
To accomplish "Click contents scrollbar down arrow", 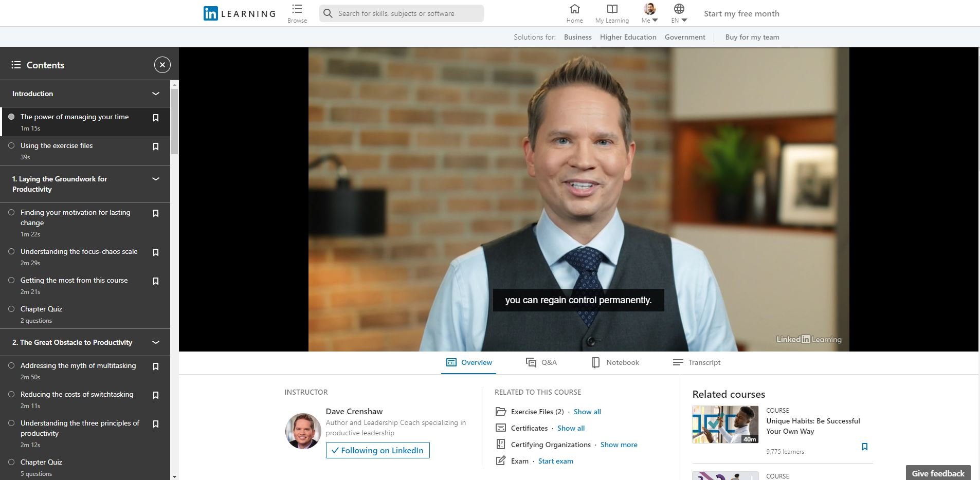I will [174, 476].
